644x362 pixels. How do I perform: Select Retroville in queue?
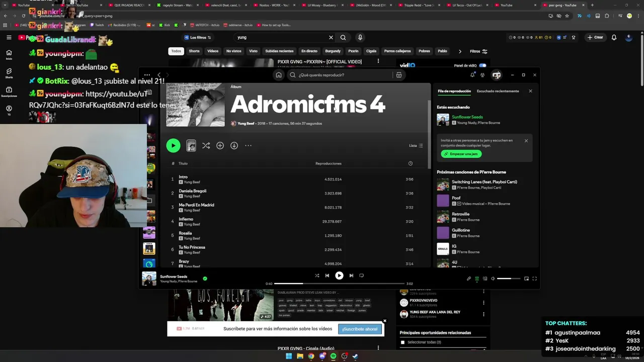[485, 217]
